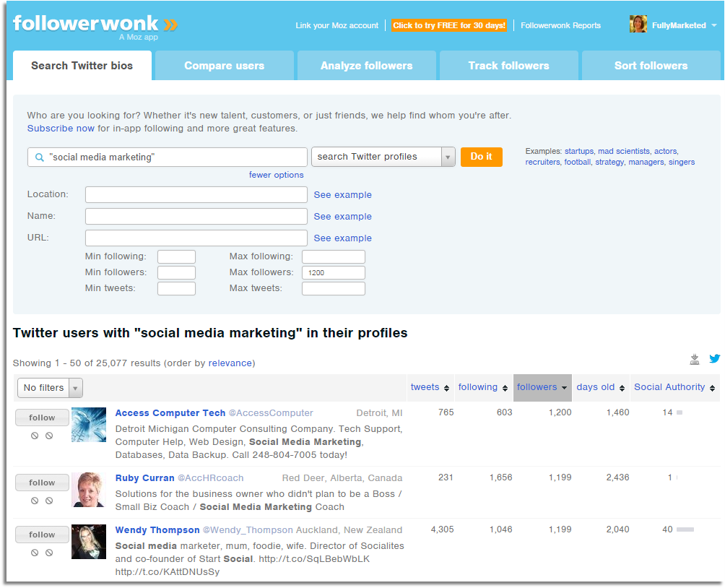
Task: Click the Max followers field showing 1200
Action: [334, 272]
